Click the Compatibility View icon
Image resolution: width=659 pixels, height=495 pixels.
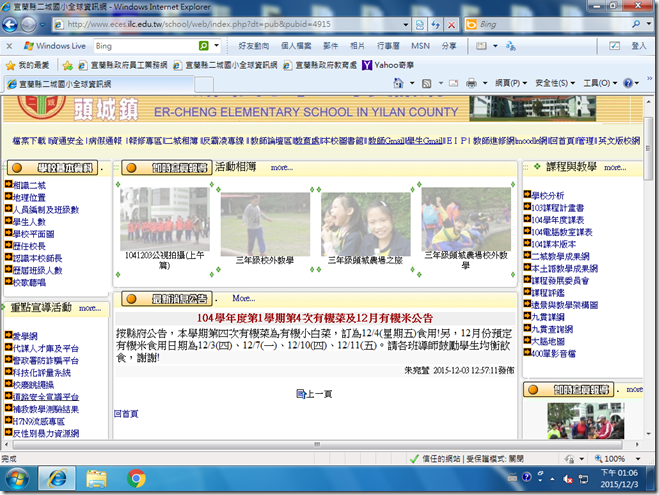419,25
